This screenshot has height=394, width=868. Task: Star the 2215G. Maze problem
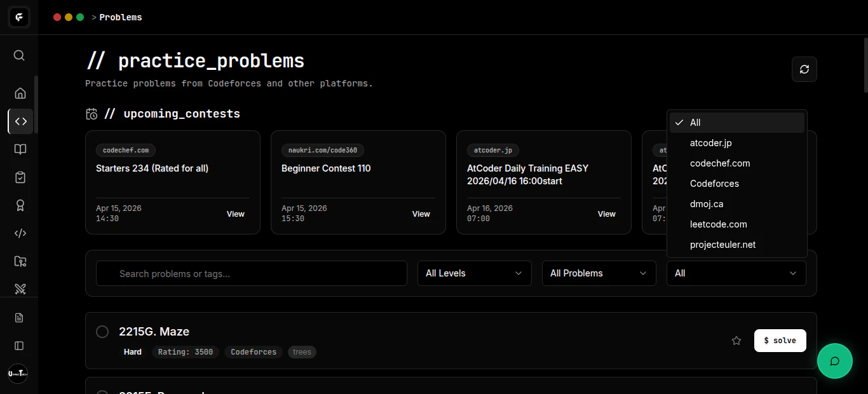[736, 341]
